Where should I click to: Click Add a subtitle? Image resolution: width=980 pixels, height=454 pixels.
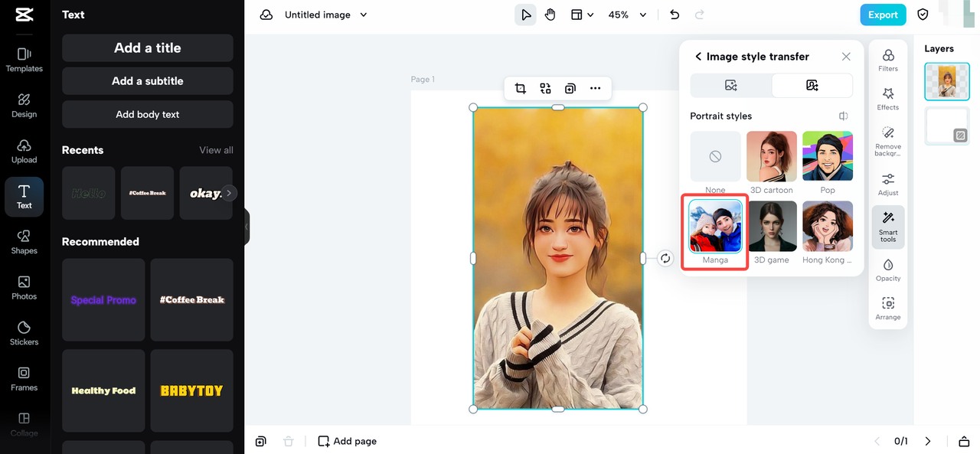pyautogui.click(x=148, y=81)
